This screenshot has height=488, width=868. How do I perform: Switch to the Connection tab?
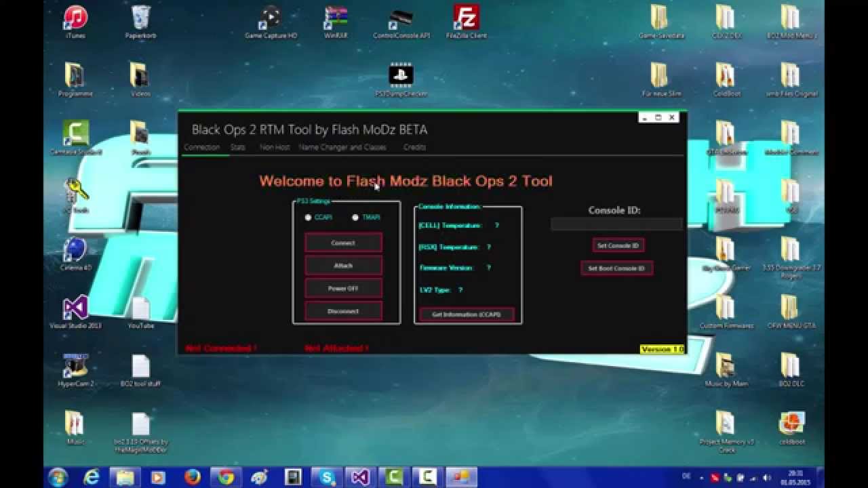pos(201,147)
